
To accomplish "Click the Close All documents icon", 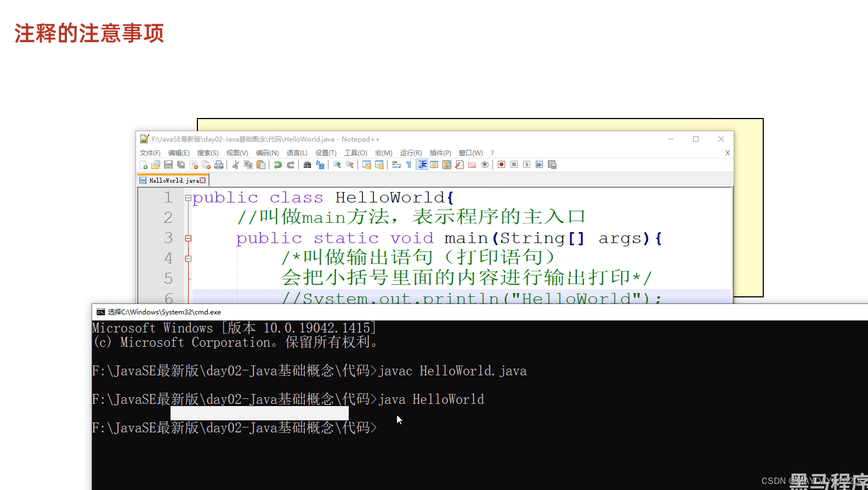I will pos(206,165).
